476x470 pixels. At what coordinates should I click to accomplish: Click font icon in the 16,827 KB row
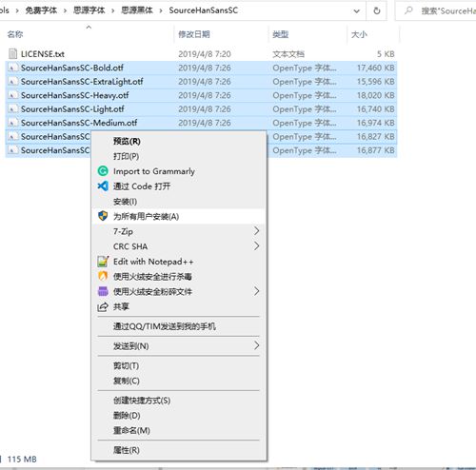click(12, 137)
